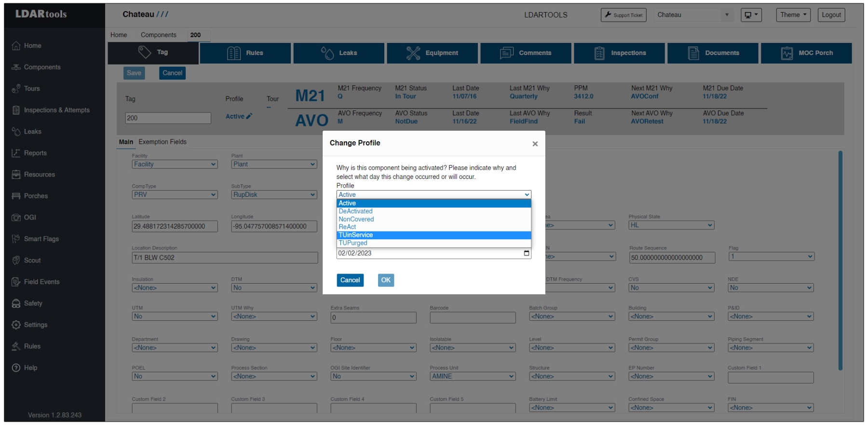Go to Tours in sidebar
Screen dimensions: 868x425
tap(26, 89)
